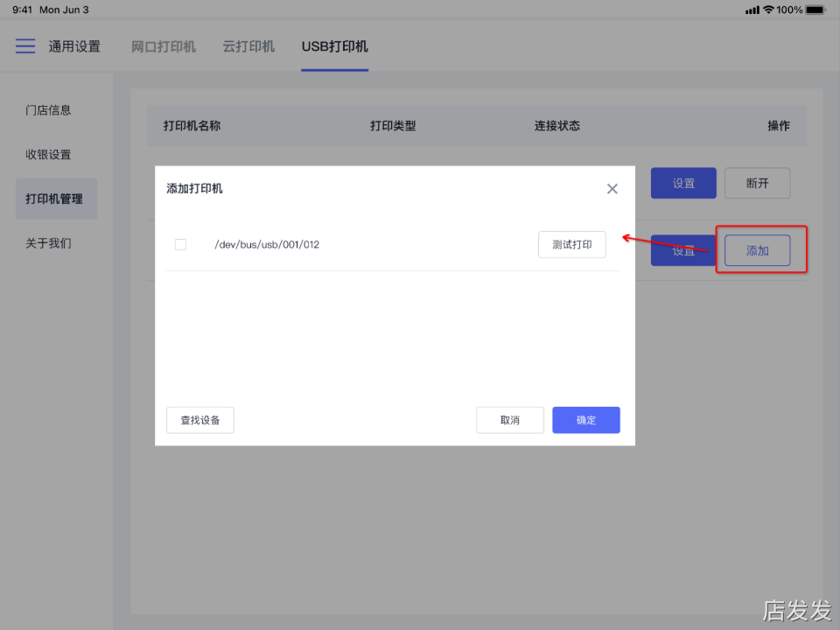The height and width of the screenshot is (630, 840).
Task: Click the 打印机名称 column header
Action: [x=192, y=126]
